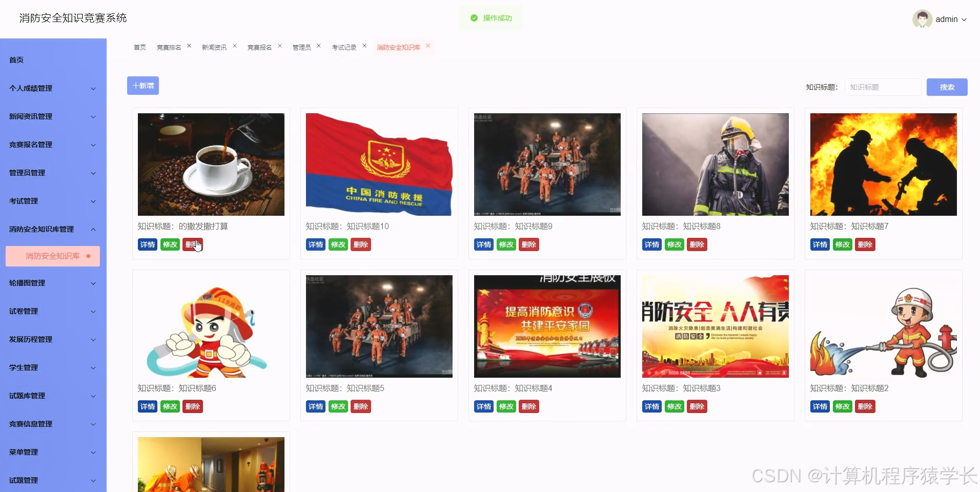Expand 试题管理 sidebar menu
Image resolution: width=980 pixels, height=492 pixels.
click(x=53, y=480)
